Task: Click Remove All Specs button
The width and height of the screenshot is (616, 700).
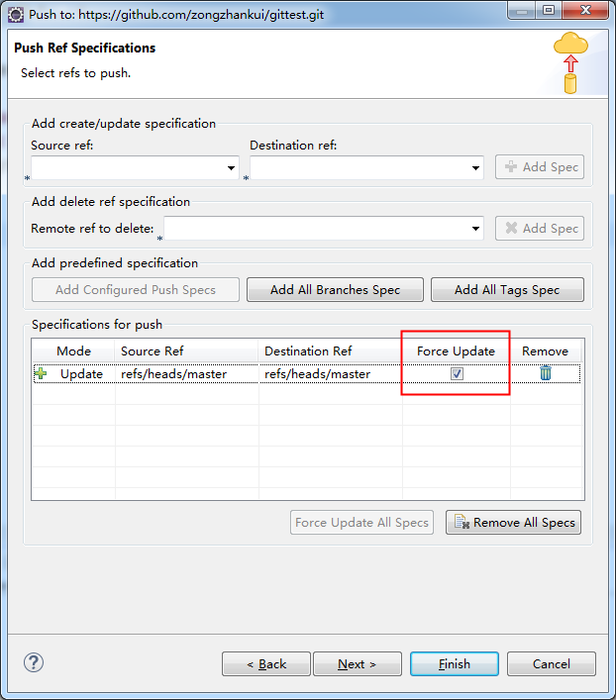Action: (513, 523)
